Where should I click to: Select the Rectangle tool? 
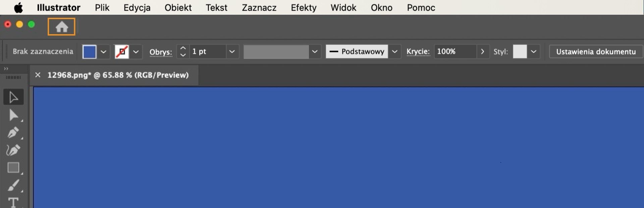tap(13, 167)
